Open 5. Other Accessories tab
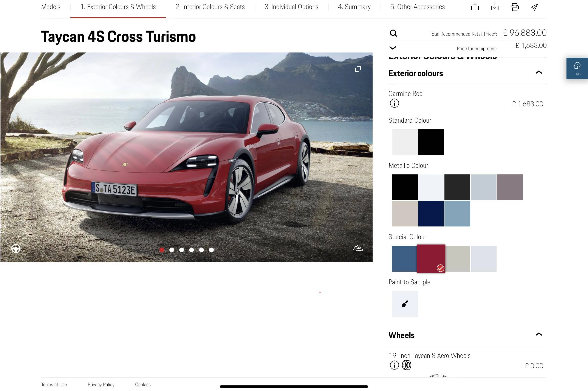This screenshot has height=391, width=588. [418, 7]
